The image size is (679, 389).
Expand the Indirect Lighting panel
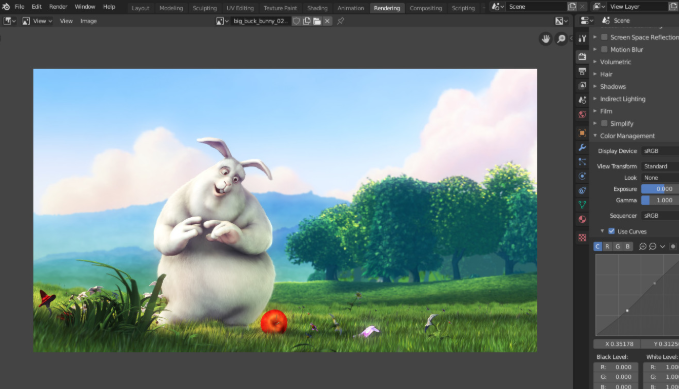tap(622, 99)
